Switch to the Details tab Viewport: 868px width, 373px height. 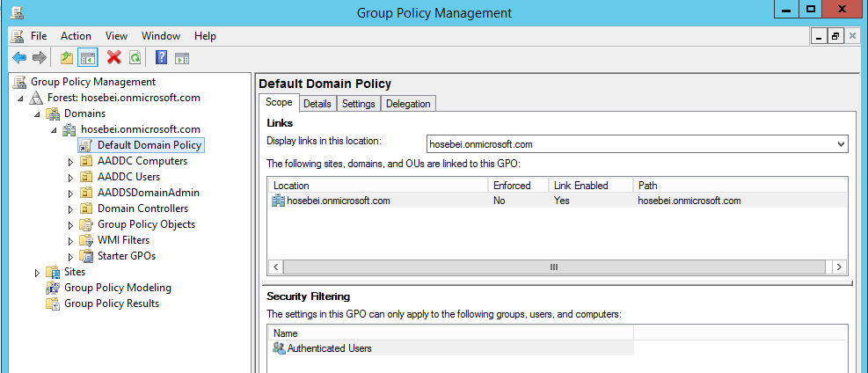click(x=317, y=104)
